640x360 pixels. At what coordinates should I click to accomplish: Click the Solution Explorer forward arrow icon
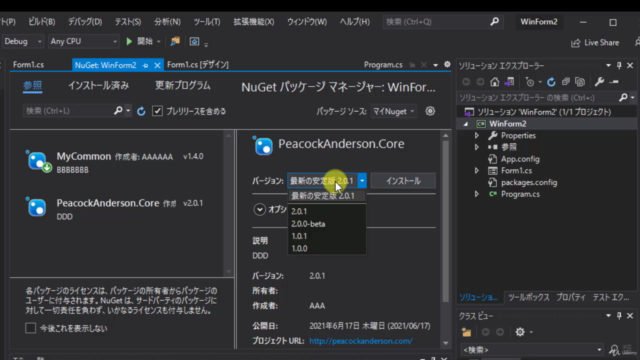coord(480,82)
